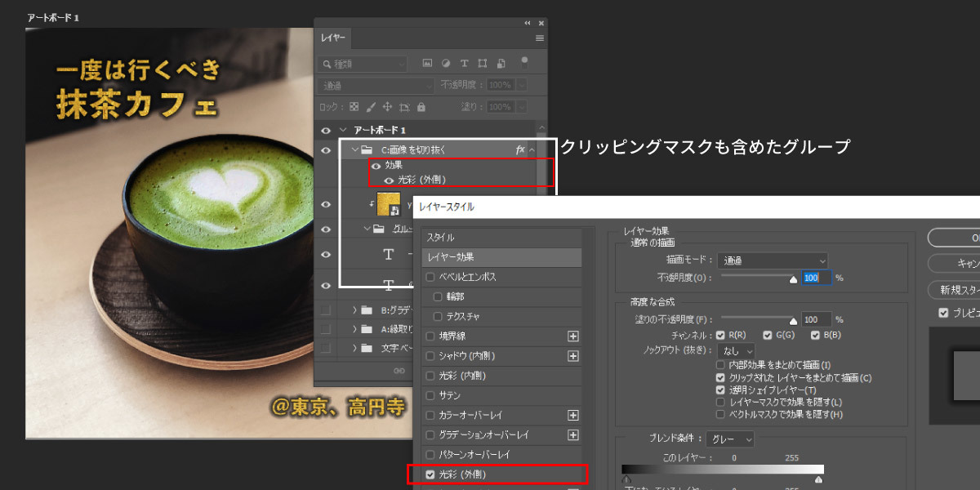Collapse effects list arrow beside fx
This screenshot has height=490, width=980.
coord(532,150)
